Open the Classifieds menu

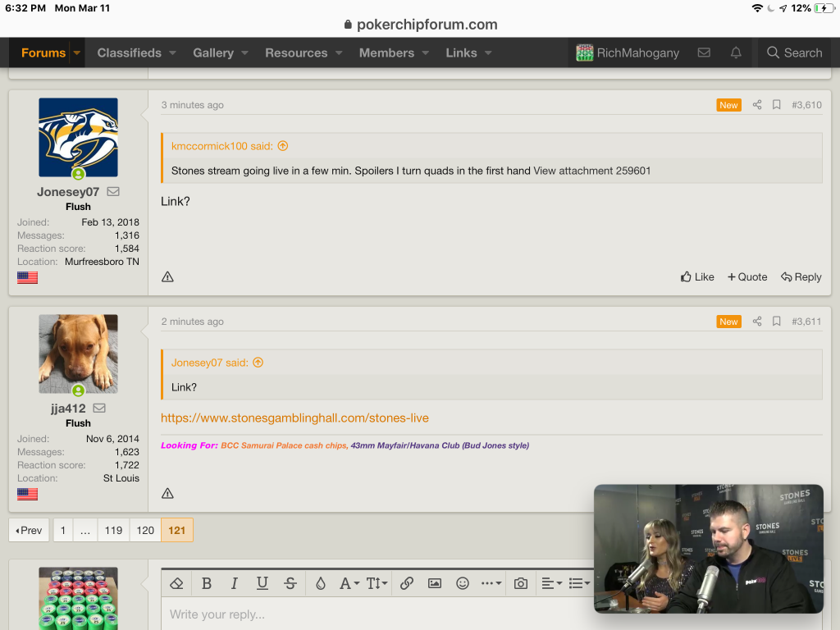click(x=130, y=52)
